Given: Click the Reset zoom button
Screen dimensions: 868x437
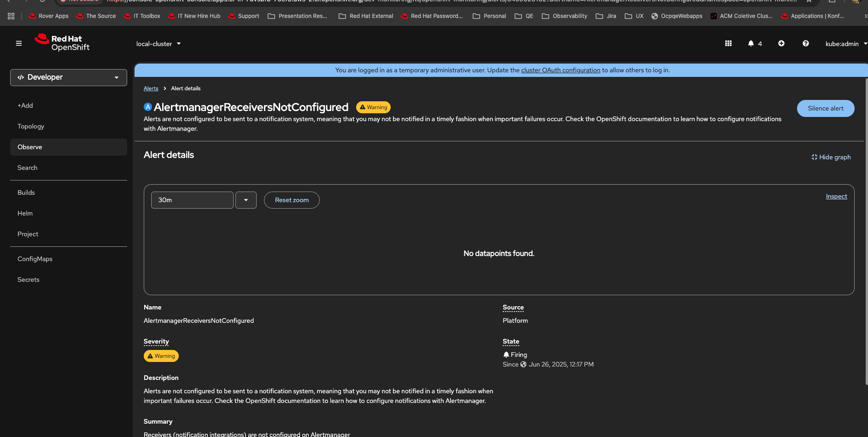Looking at the screenshot, I should 292,200.
